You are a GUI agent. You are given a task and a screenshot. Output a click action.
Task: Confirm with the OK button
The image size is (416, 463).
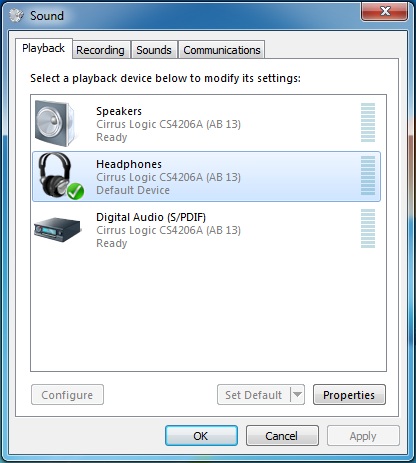point(201,436)
